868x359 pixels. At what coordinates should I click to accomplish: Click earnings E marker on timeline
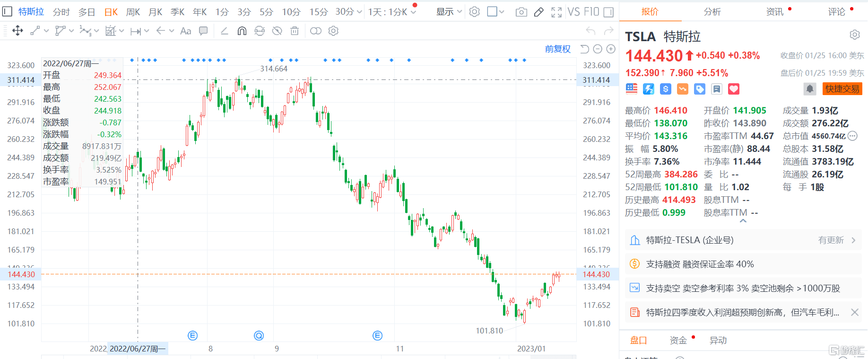tap(192, 335)
